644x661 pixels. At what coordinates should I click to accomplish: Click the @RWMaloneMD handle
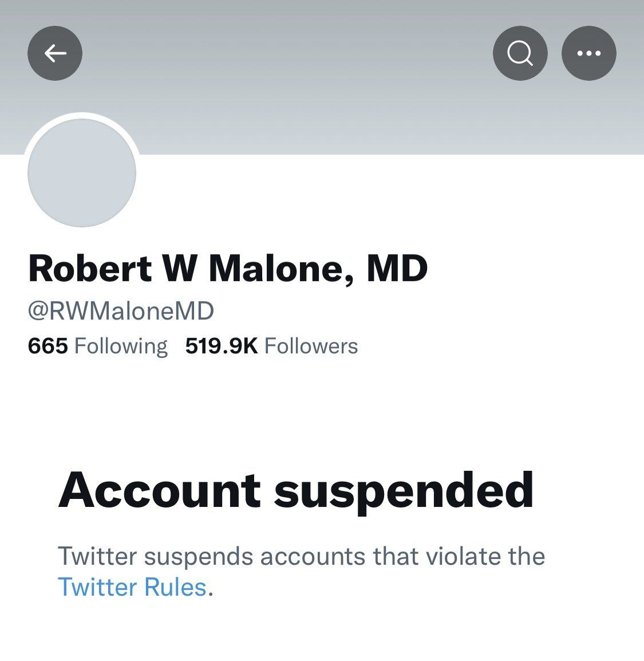coord(121,310)
